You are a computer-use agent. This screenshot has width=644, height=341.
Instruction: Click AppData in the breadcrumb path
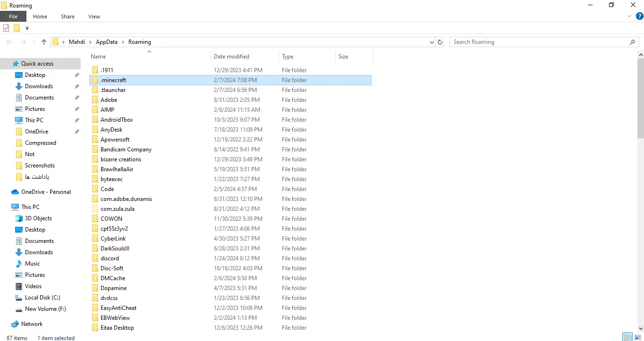[x=106, y=42]
